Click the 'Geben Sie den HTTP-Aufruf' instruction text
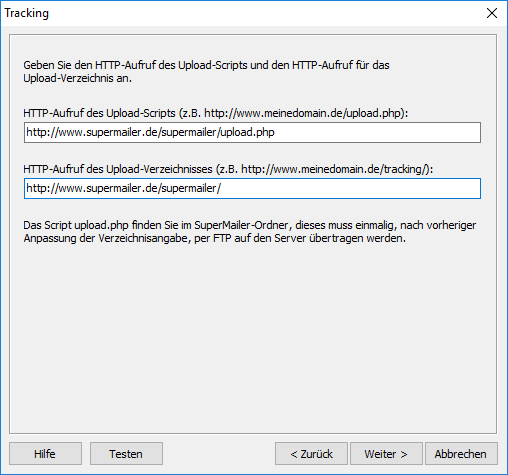The width and height of the screenshot is (508, 475). 206,72
